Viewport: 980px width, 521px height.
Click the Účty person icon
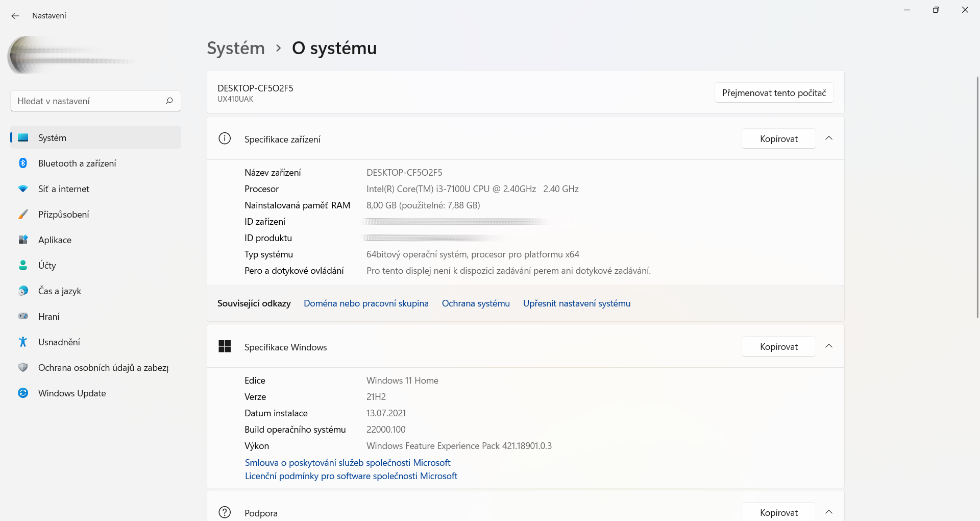coord(23,265)
